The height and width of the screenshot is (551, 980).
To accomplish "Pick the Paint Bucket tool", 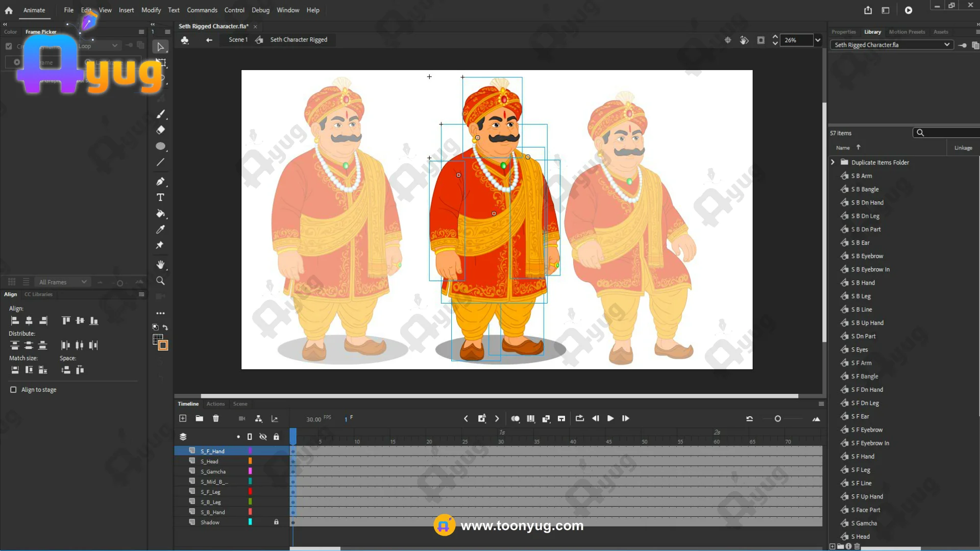I will pos(160,213).
